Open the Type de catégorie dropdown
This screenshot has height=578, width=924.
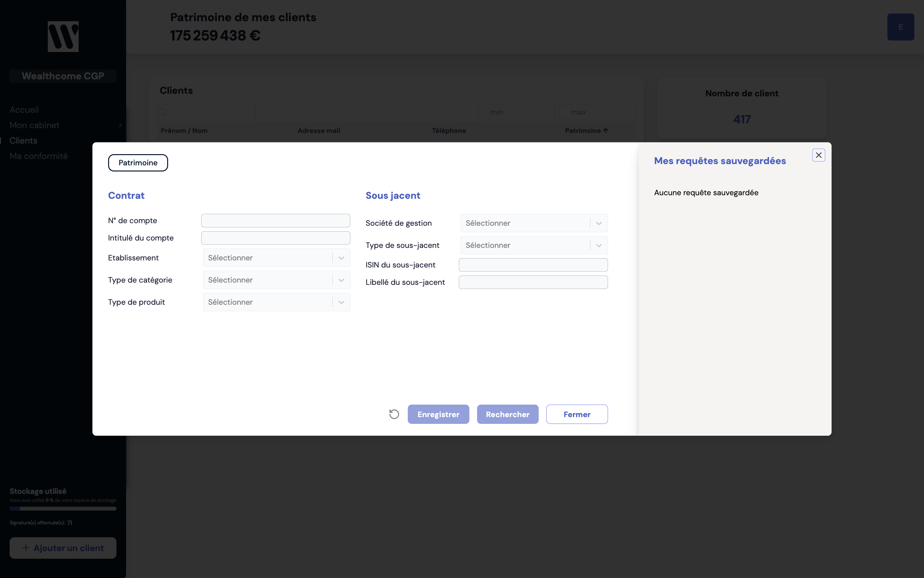pos(277,280)
